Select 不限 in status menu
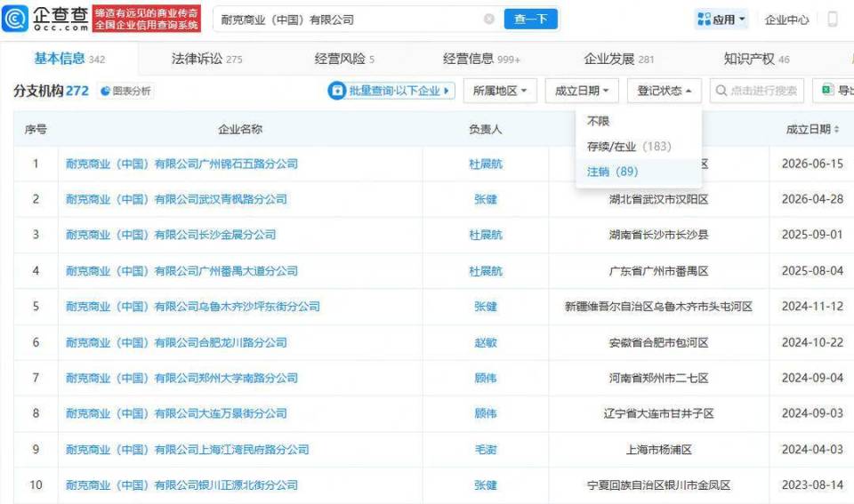The height and width of the screenshot is (504, 854). point(598,121)
